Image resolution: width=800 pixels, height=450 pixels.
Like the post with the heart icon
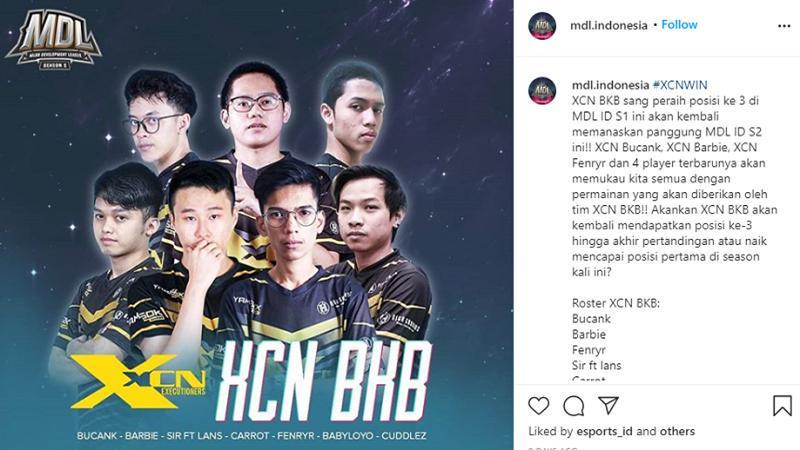[x=538, y=406]
